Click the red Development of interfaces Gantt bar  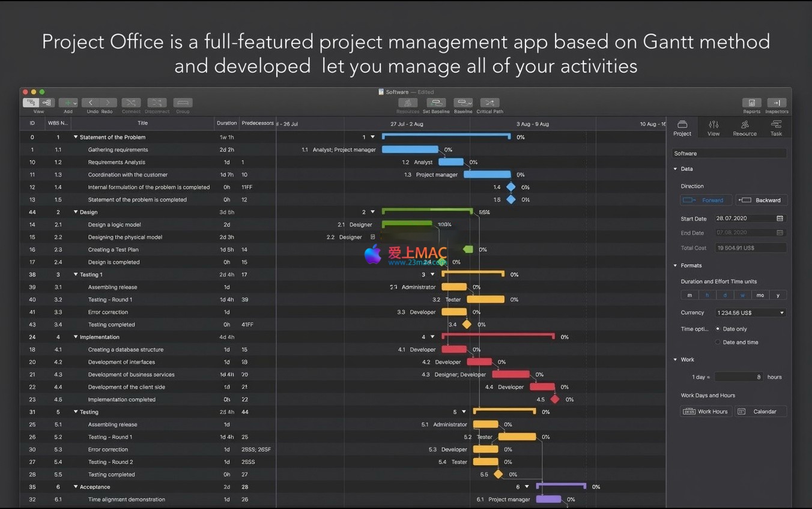[x=479, y=362]
